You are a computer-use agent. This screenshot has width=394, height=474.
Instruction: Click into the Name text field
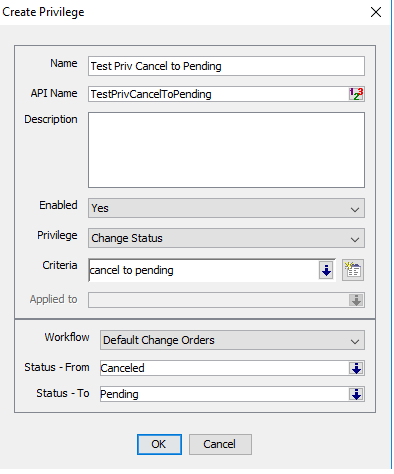click(x=226, y=66)
